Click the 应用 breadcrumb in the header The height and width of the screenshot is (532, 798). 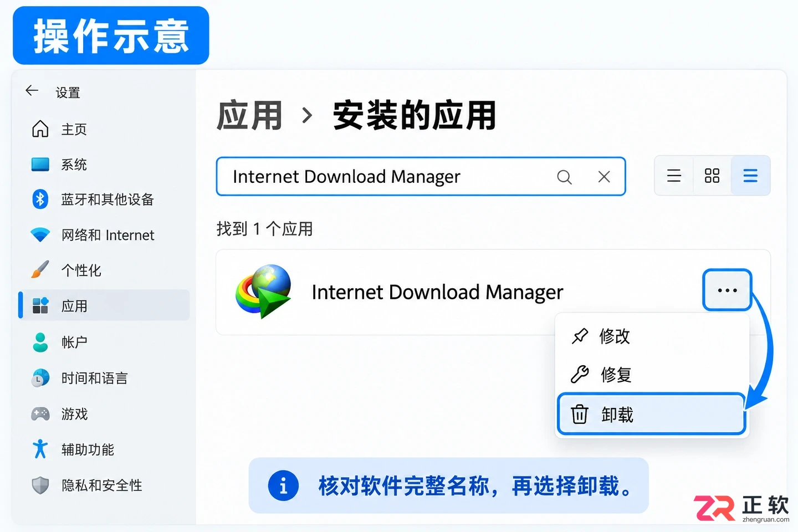coord(249,115)
